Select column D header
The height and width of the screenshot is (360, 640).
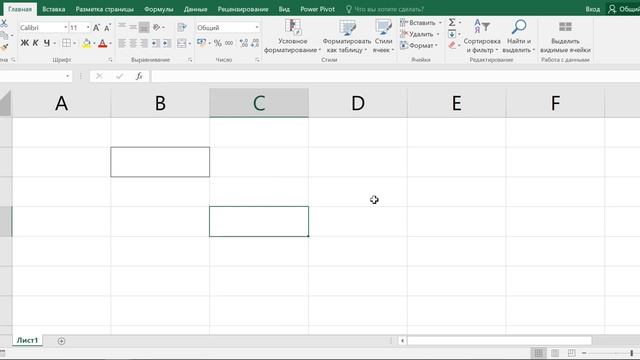[358, 103]
